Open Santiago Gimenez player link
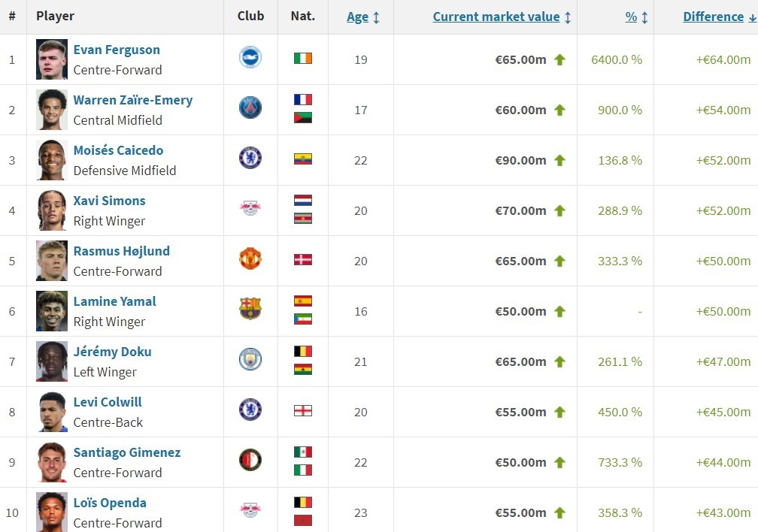The height and width of the screenshot is (532, 758). (x=127, y=452)
